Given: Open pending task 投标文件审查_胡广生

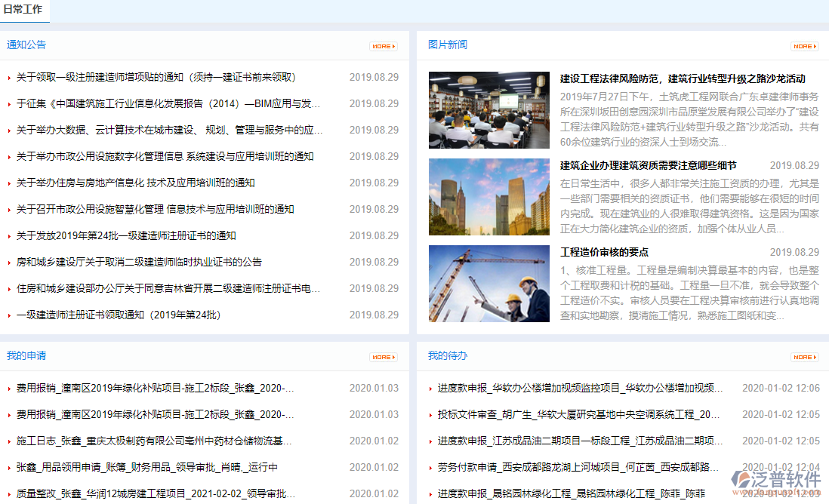Looking at the screenshot, I should (x=566, y=414).
